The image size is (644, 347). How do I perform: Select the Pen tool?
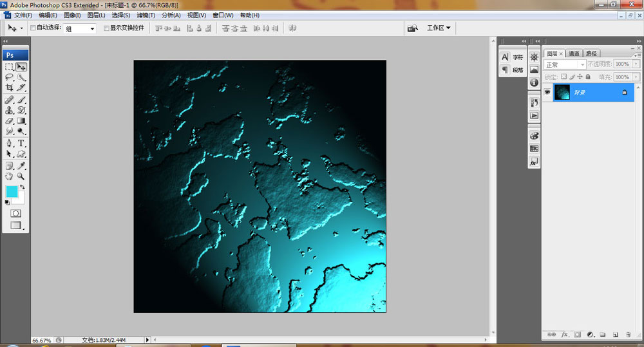10,144
